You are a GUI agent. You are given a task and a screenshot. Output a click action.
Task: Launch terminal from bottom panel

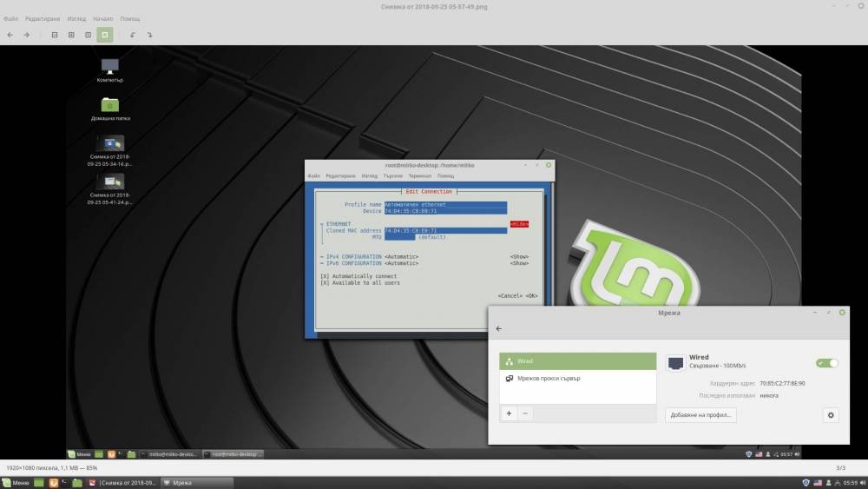point(65,483)
